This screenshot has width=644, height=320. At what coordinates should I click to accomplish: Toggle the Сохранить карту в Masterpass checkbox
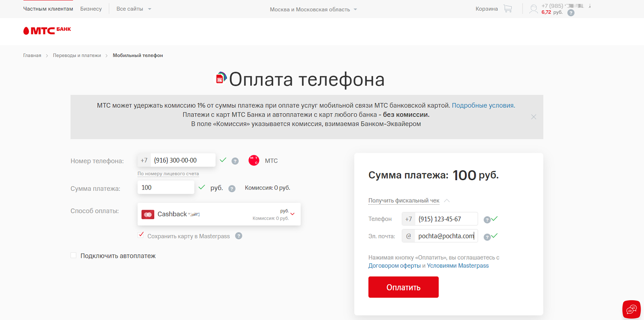[141, 235]
